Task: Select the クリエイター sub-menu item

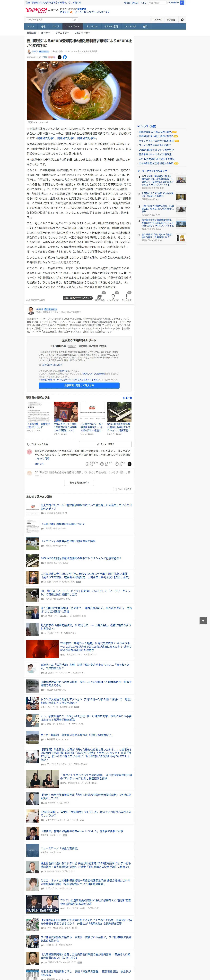Action: [62, 33]
